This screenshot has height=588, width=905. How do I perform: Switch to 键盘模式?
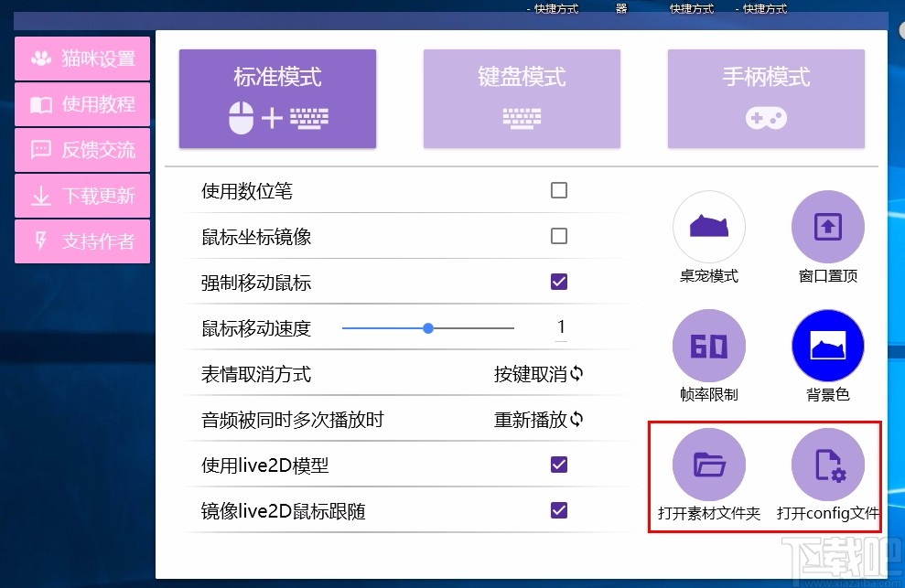(522, 99)
